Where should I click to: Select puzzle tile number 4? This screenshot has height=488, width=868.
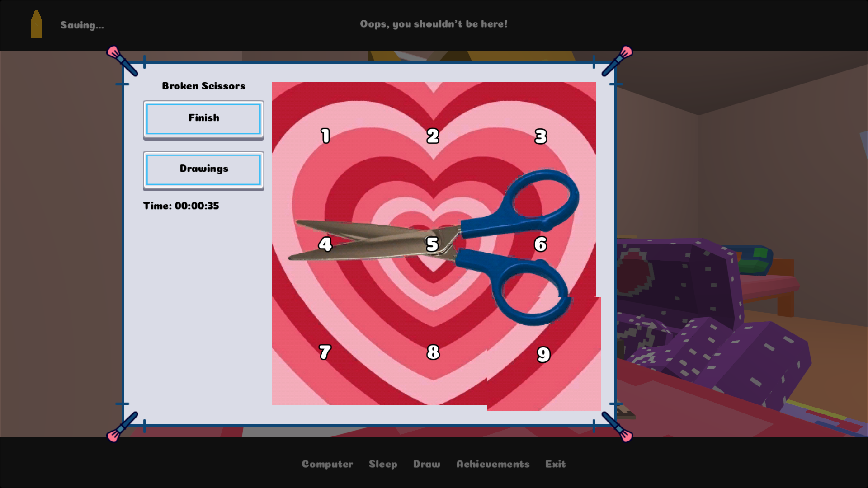[x=325, y=244]
